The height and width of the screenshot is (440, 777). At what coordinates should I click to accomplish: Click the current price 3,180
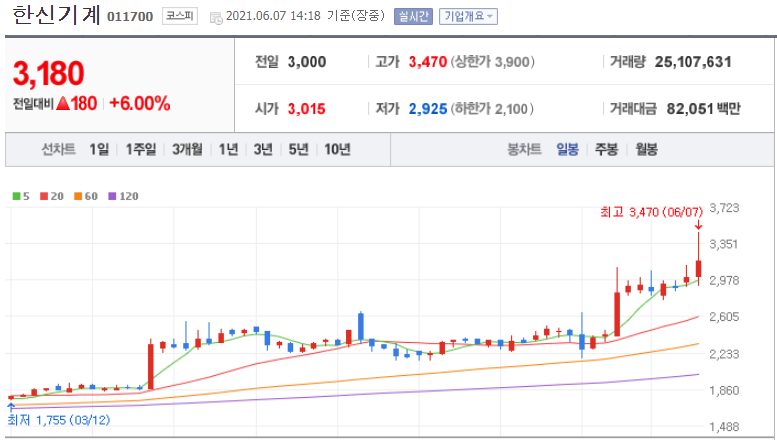[49, 73]
